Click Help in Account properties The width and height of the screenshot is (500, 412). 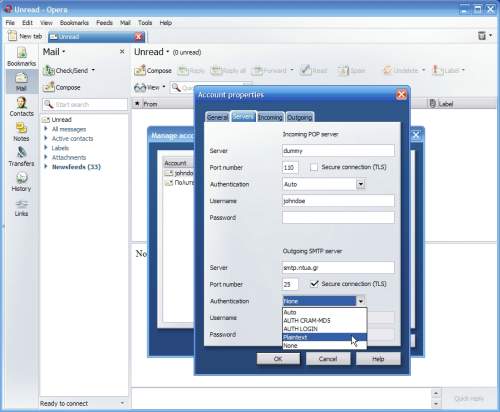click(378, 359)
